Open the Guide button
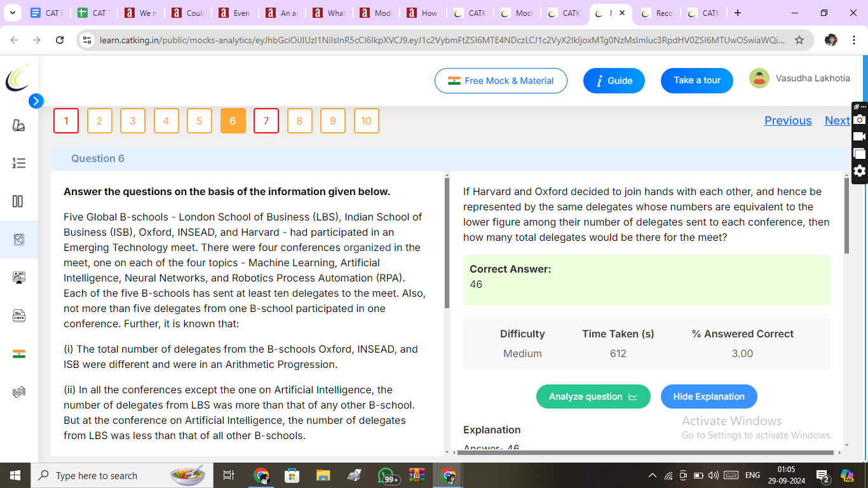Viewport: 868px width, 488px height. (614, 81)
